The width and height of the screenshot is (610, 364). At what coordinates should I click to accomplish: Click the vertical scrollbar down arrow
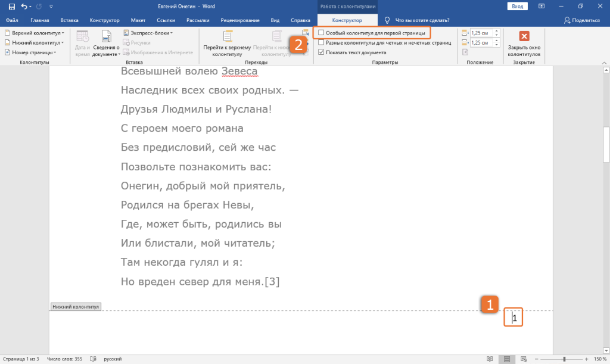606,351
